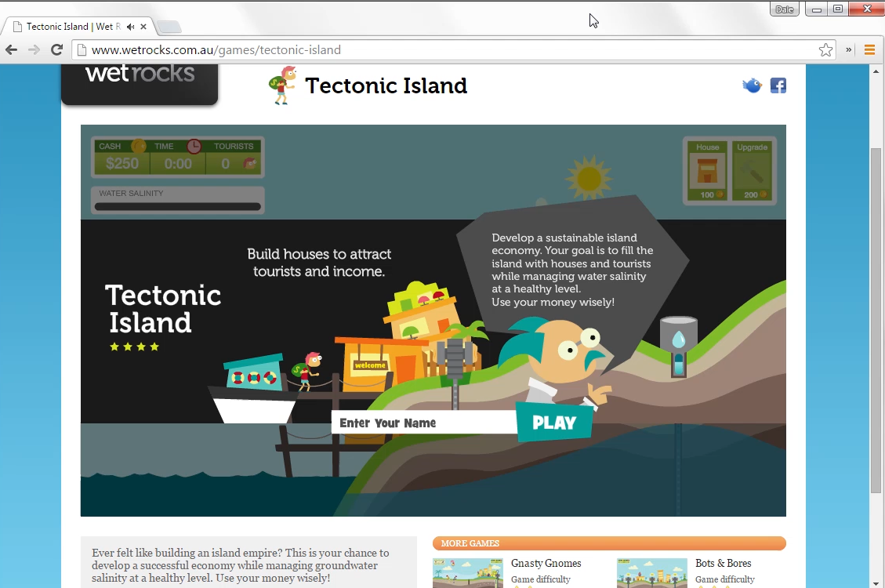
Task: Mute the tab using speaker icon
Action: click(130, 27)
